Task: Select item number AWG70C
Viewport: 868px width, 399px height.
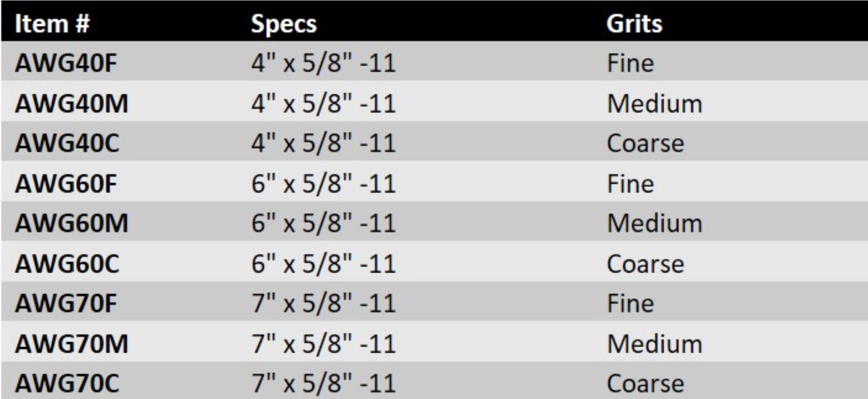Action: tap(67, 383)
